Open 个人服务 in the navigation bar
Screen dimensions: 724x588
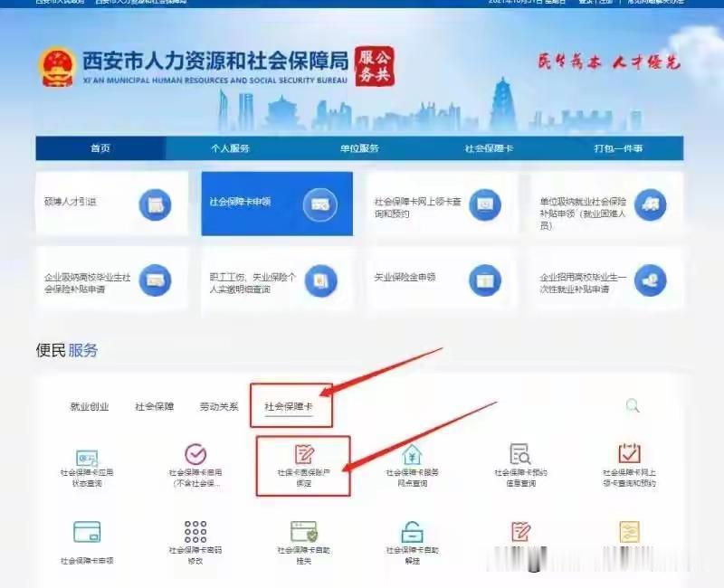point(230,148)
